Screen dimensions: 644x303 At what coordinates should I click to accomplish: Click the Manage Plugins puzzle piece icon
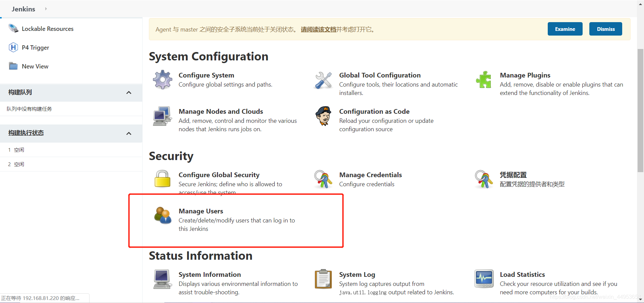484,80
